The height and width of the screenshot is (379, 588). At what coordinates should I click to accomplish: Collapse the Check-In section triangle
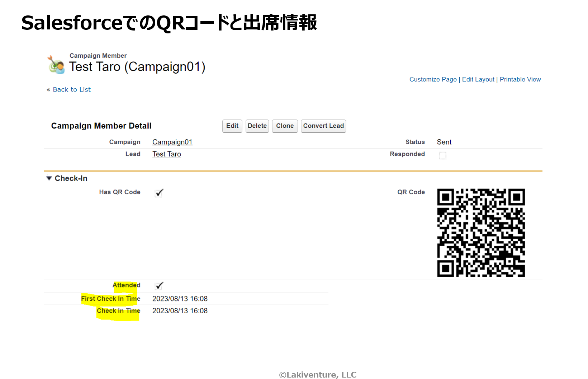coord(49,178)
